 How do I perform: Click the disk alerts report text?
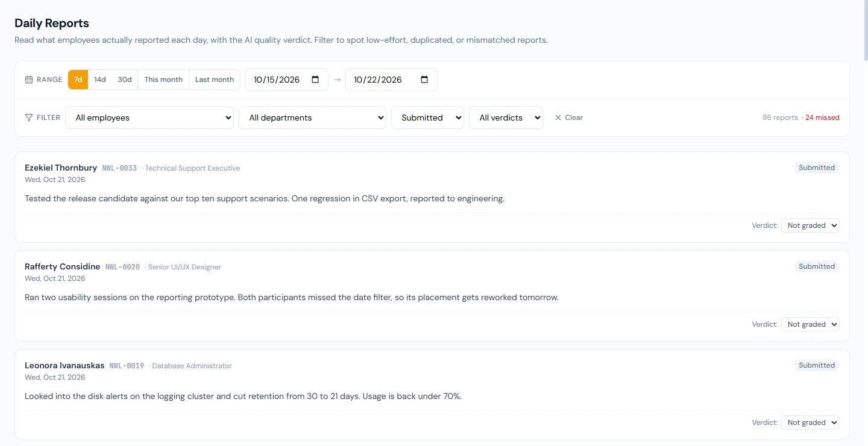tap(243, 396)
